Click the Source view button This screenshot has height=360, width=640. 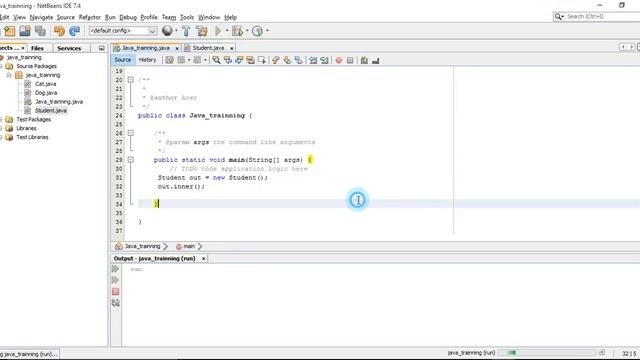click(x=122, y=60)
